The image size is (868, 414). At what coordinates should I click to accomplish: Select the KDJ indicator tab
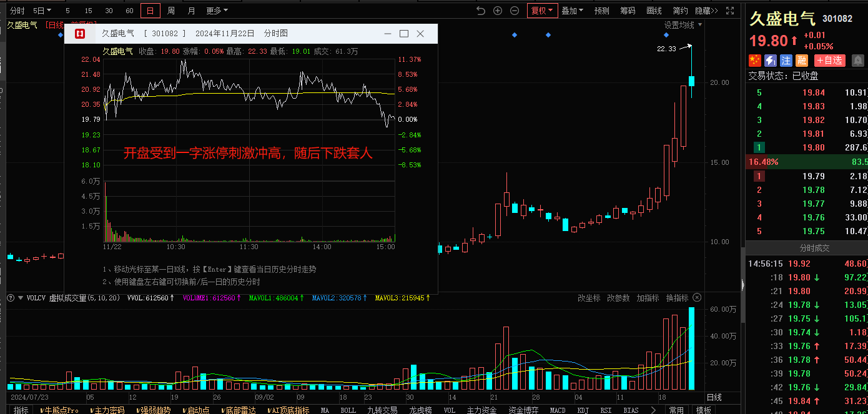583,410
